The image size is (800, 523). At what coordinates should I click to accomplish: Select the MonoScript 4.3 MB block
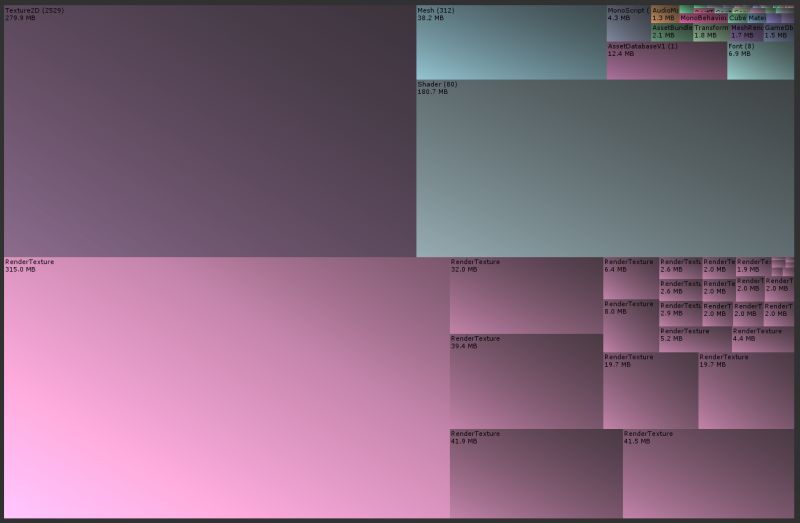pyautogui.click(x=629, y=23)
